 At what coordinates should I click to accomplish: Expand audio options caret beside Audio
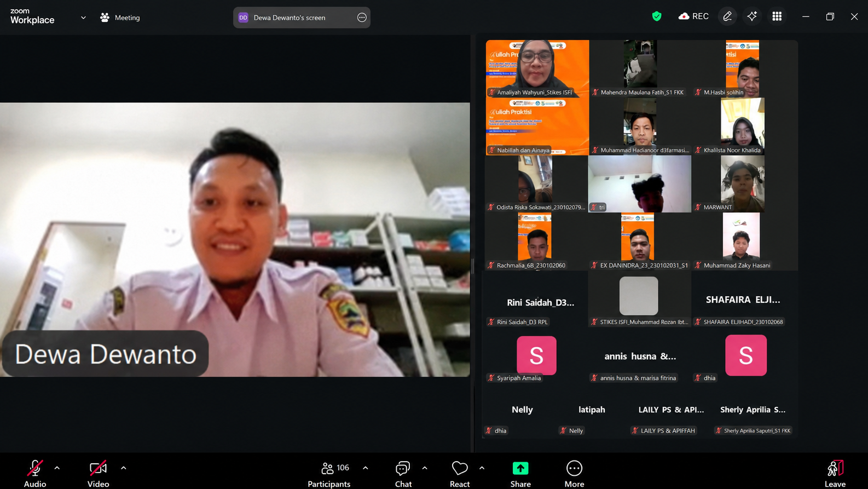(57, 468)
